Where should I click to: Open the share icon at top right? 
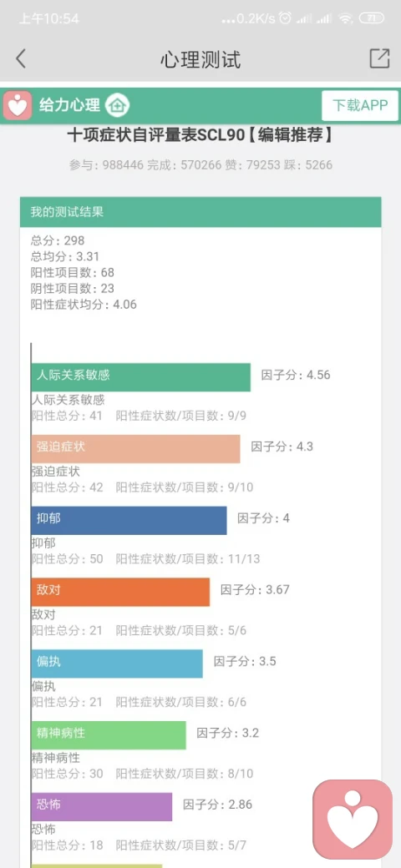[379, 58]
